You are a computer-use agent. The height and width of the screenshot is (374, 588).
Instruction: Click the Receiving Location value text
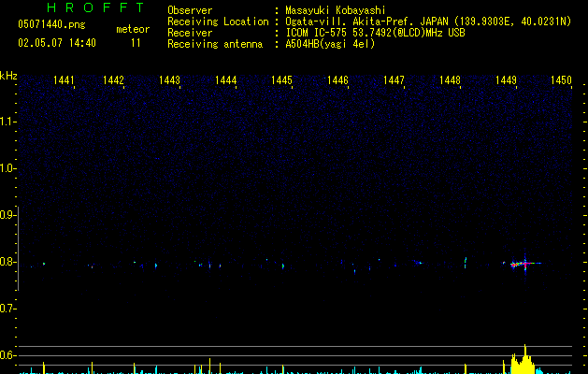[428, 22]
